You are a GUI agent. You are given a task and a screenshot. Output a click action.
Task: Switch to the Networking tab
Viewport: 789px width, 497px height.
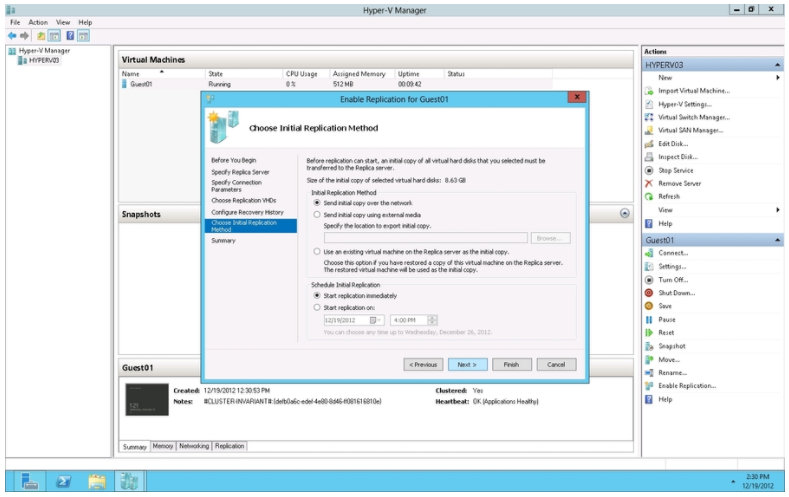[194, 446]
